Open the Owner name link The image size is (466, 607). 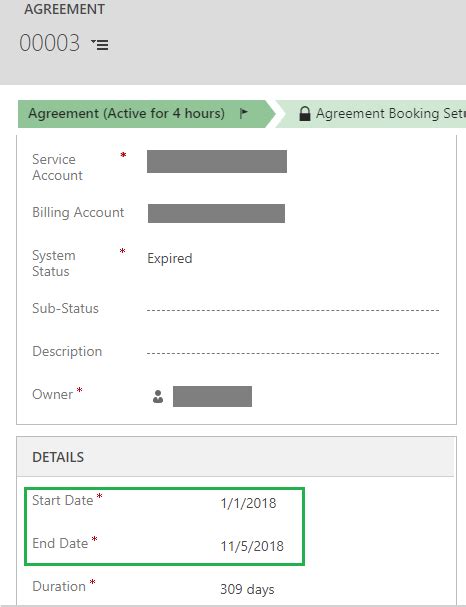point(212,396)
